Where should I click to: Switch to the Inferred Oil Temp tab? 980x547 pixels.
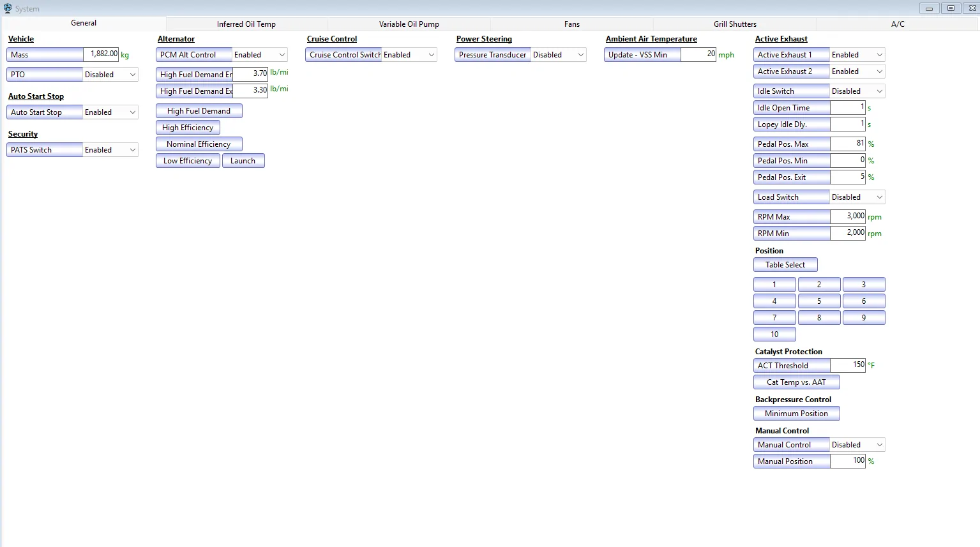(246, 24)
